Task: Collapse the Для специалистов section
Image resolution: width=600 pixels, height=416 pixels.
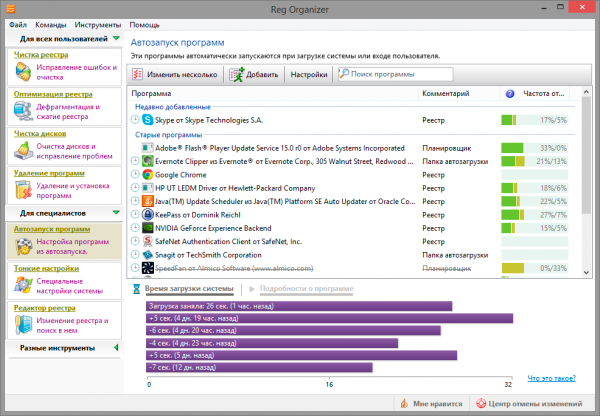Action: [x=116, y=213]
